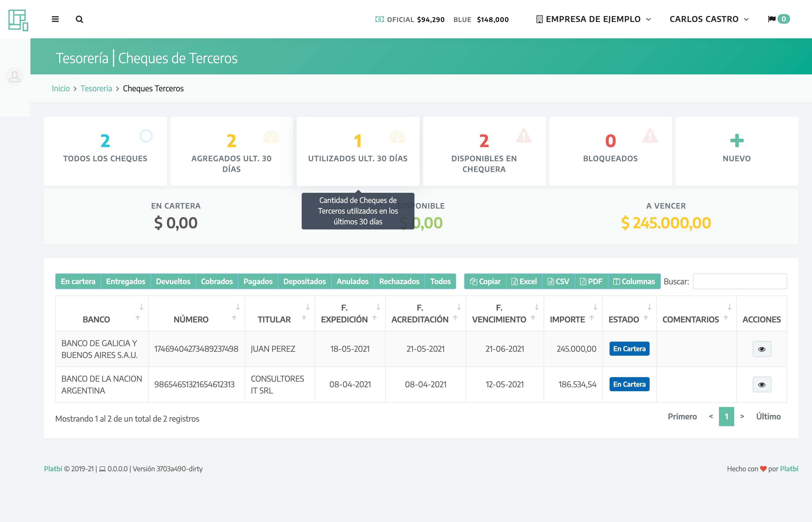812x522 pixels.
Task: Click the money bill icon by OFICIAL
Action: pos(379,19)
